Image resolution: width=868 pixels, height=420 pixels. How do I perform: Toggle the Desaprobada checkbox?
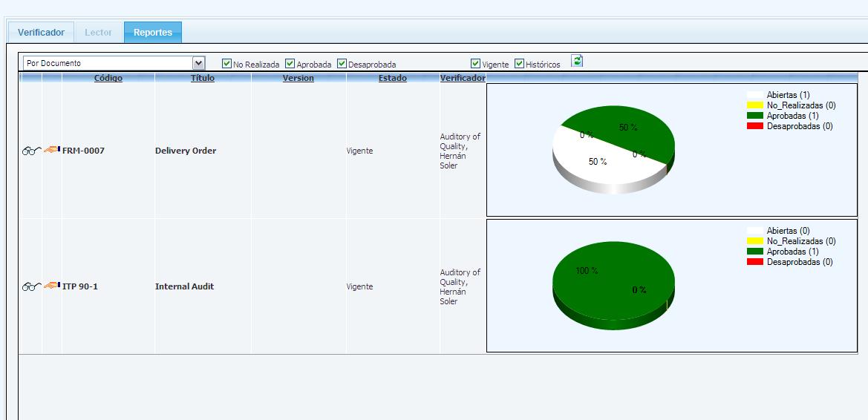coord(342,64)
